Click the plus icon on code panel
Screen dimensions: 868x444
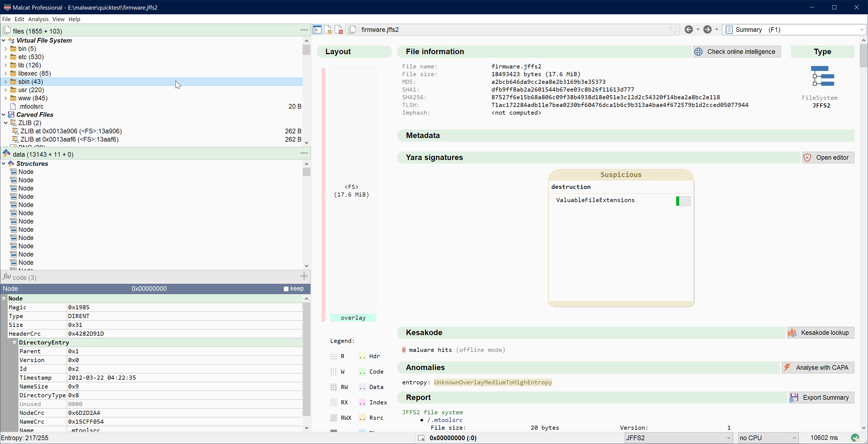(304, 277)
